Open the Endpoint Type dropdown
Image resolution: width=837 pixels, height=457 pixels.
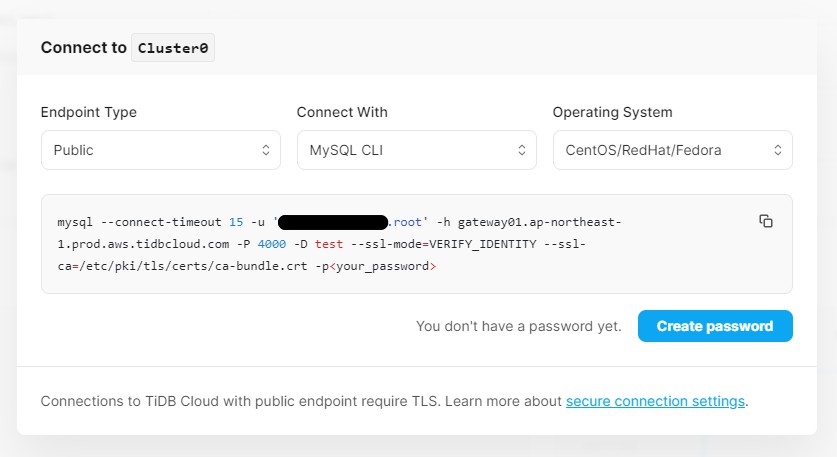pos(161,150)
